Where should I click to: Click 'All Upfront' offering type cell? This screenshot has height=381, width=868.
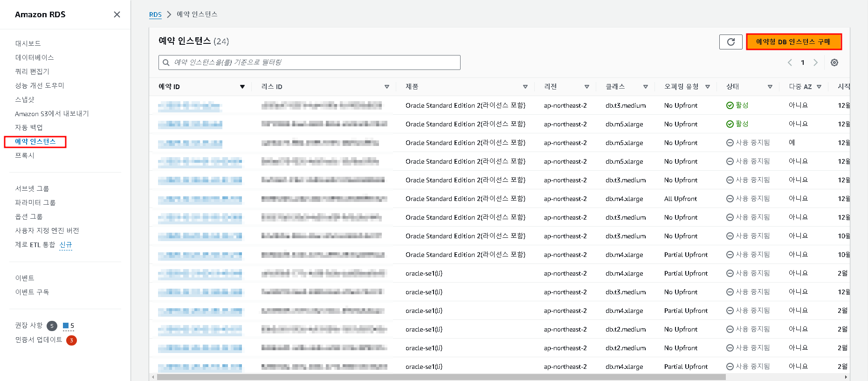pos(681,199)
